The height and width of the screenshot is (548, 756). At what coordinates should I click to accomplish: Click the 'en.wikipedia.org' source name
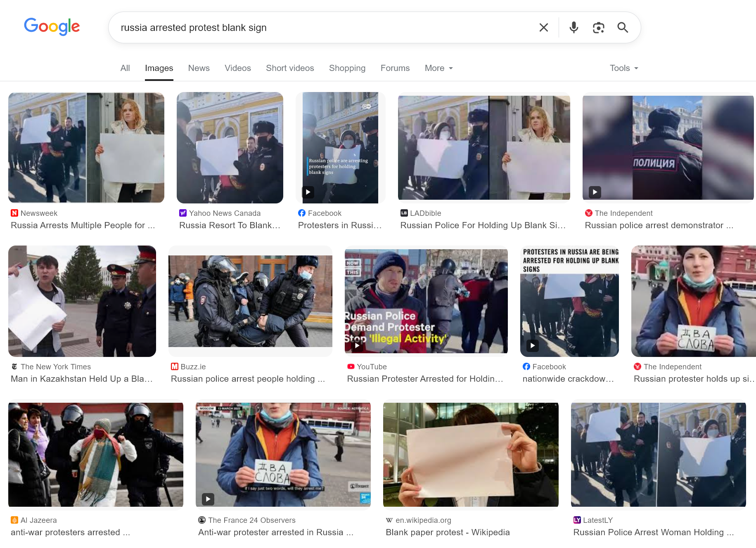point(423,520)
